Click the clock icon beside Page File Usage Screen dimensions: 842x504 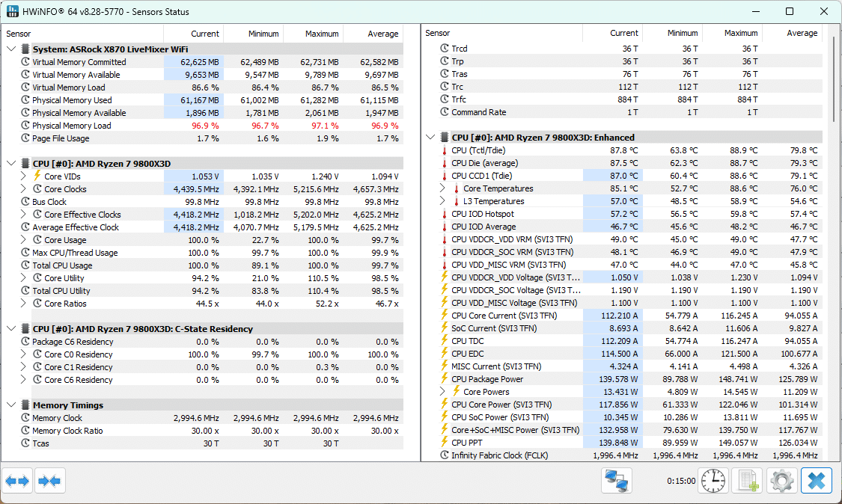[x=25, y=138]
